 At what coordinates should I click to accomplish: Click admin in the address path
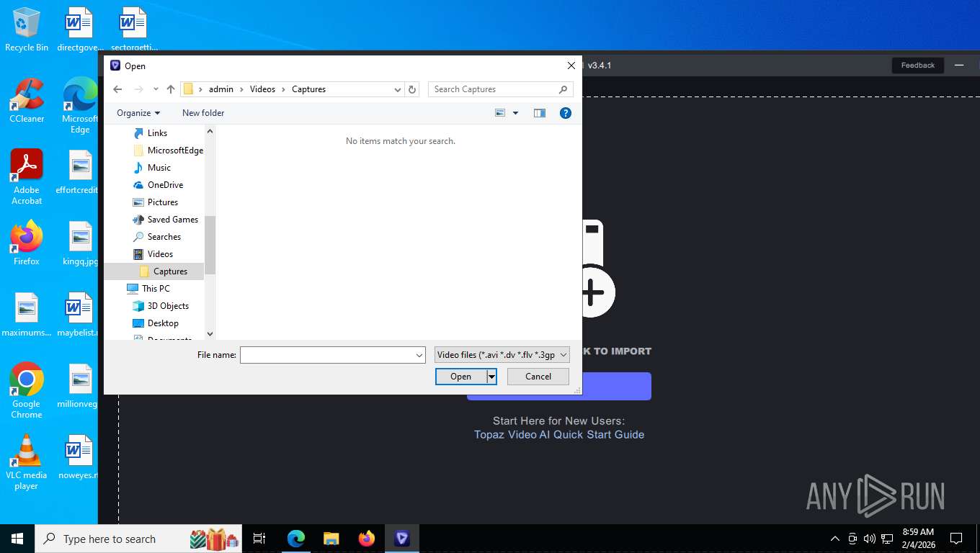221,89
